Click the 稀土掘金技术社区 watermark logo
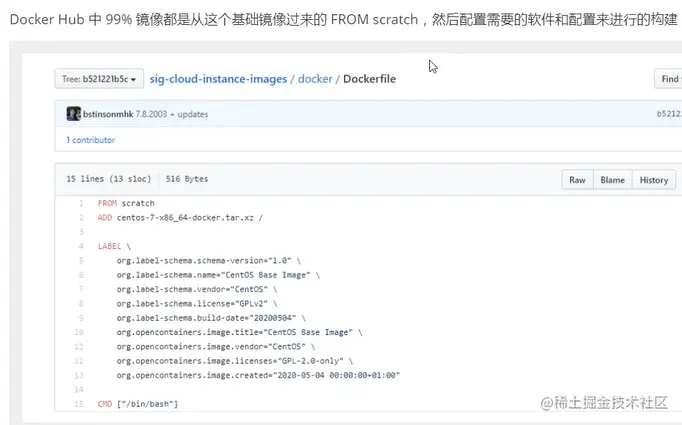 click(603, 402)
